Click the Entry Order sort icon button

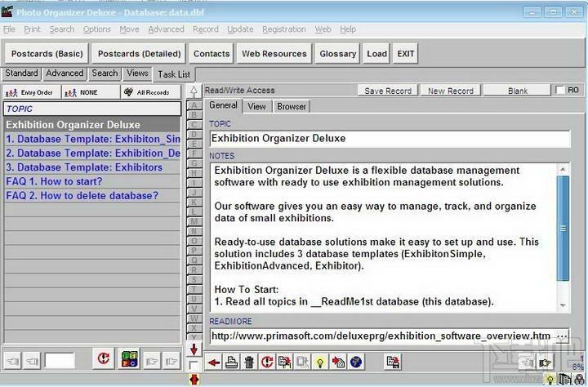(x=32, y=92)
